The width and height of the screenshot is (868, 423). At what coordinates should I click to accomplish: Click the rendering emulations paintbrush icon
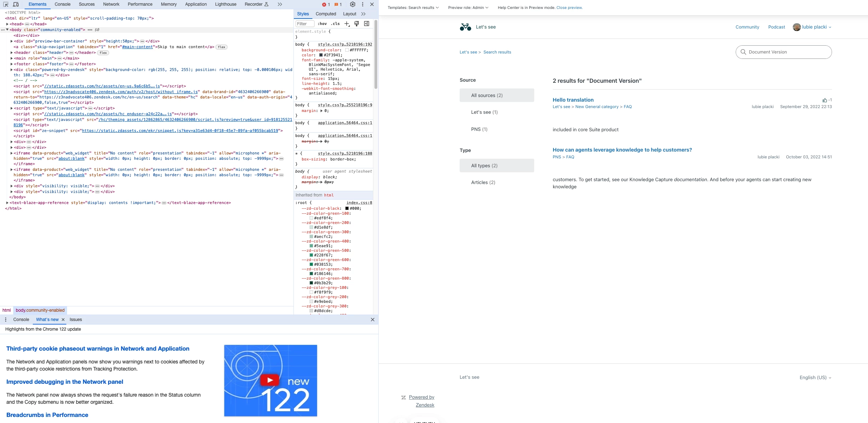[x=356, y=24]
